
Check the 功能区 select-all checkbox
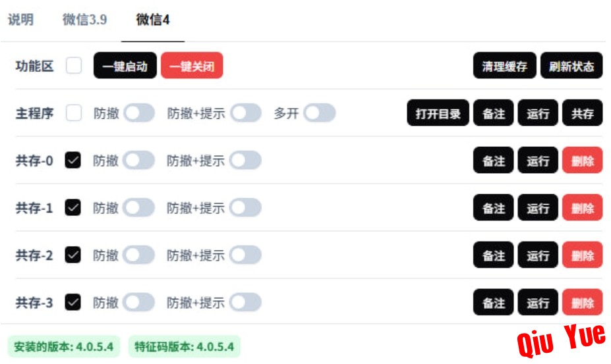pos(74,65)
